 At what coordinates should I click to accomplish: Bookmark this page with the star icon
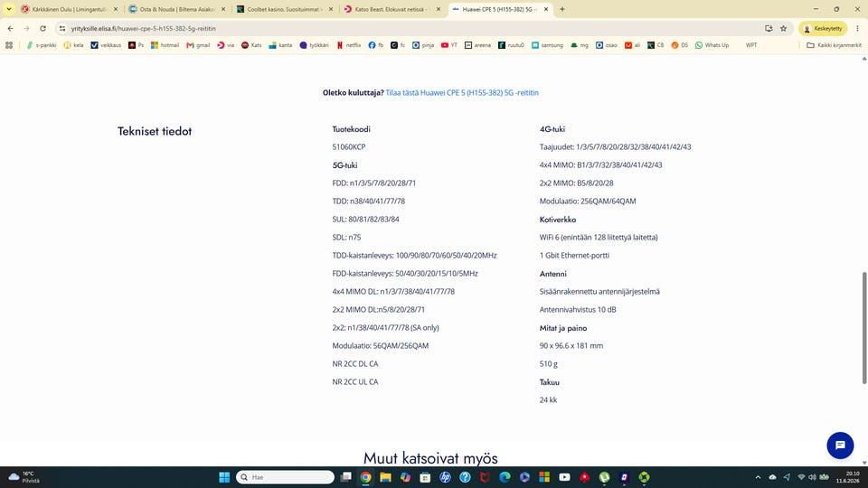pos(783,28)
